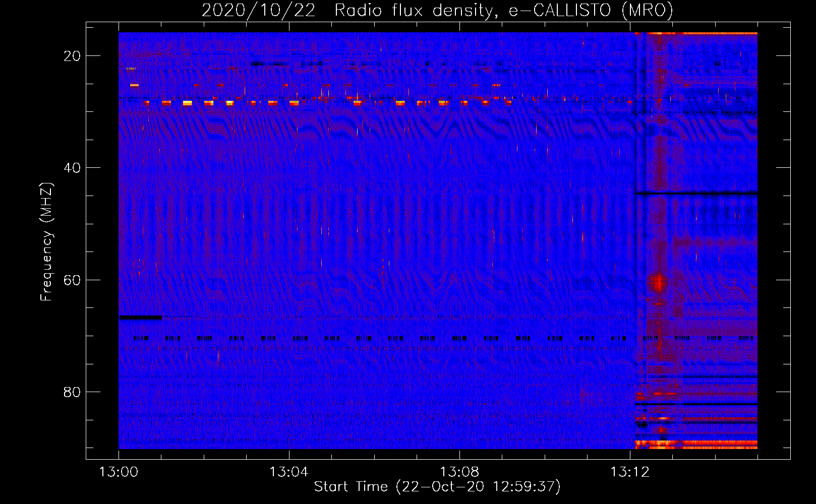
Task: Click the 'Start Time (22-Oct-20 12:59:37)' label
Action: 437,487
